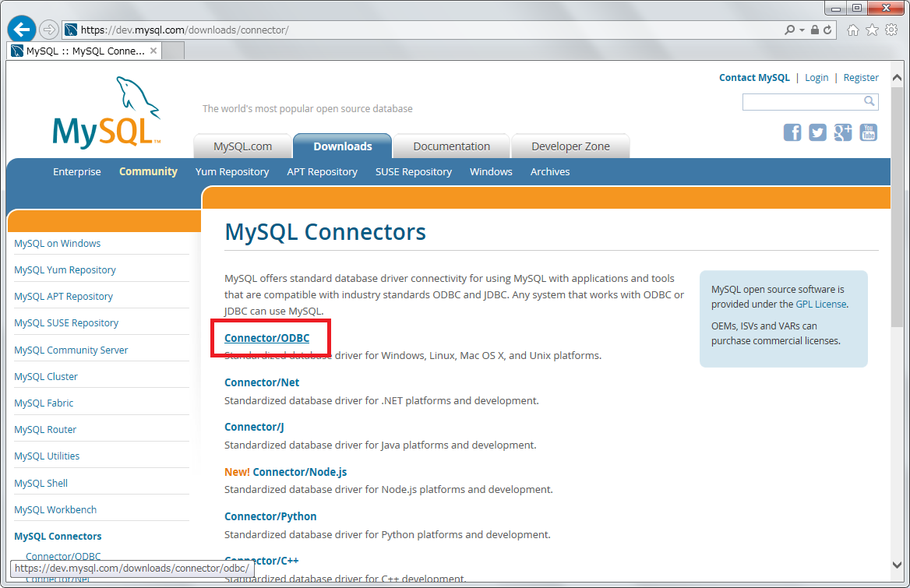
Task: Click the browser back arrow button
Action: (21, 30)
